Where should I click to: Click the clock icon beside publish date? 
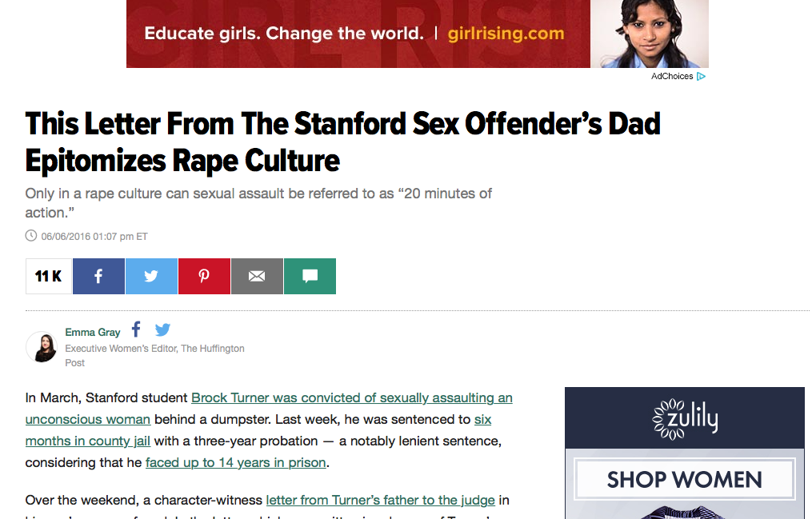(x=31, y=235)
